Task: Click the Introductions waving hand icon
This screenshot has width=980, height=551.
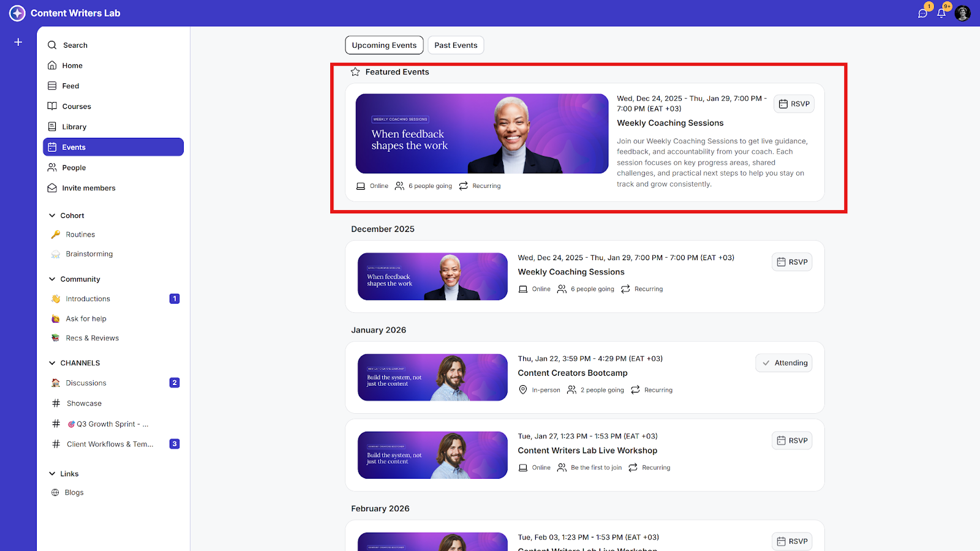Action: click(x=56, y=299)
